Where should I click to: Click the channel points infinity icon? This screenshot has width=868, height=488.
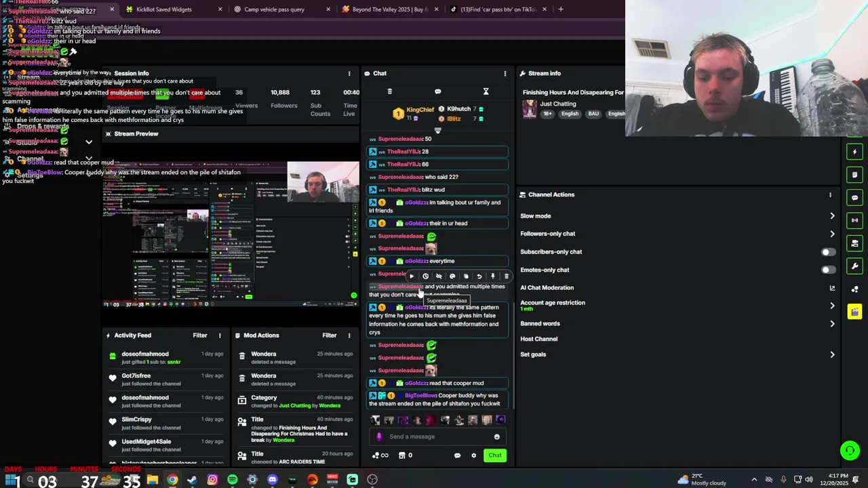click(x=380, y=455)
